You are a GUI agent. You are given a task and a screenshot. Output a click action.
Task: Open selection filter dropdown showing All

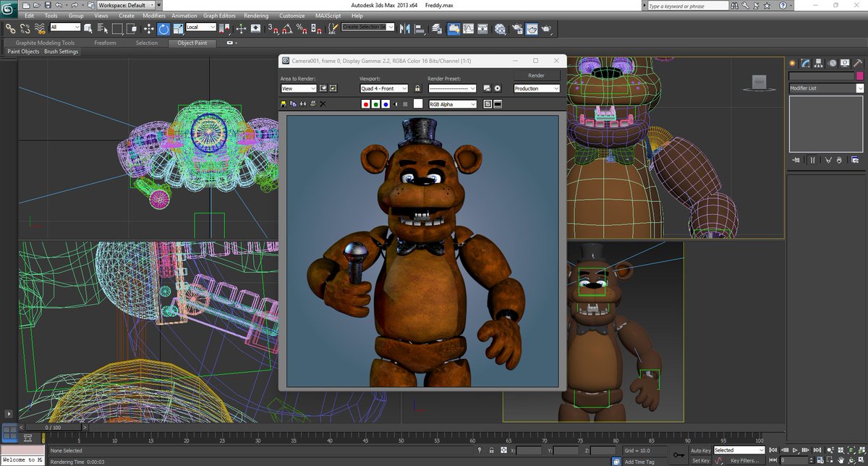point(66,27)
